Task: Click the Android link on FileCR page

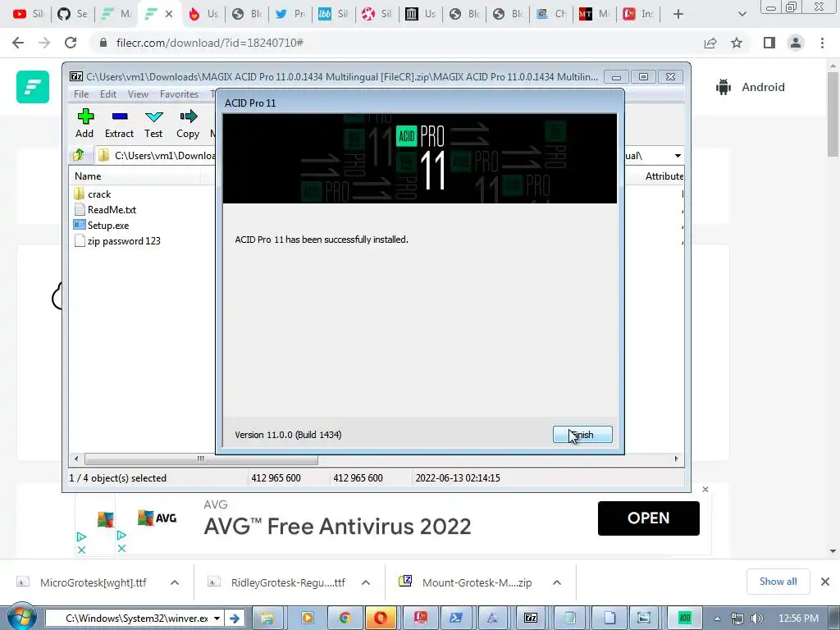Action: (751, 87)
